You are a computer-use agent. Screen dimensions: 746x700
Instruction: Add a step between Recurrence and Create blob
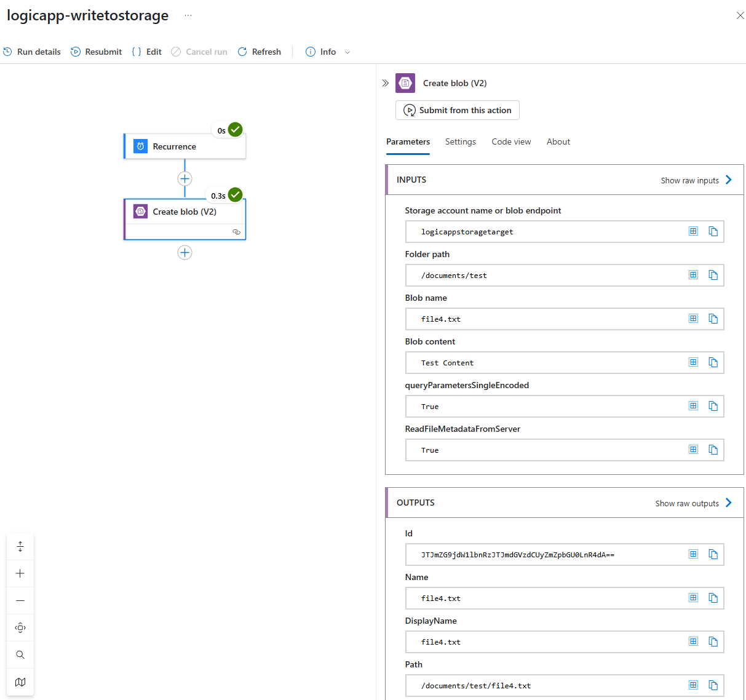click(185, 179)
